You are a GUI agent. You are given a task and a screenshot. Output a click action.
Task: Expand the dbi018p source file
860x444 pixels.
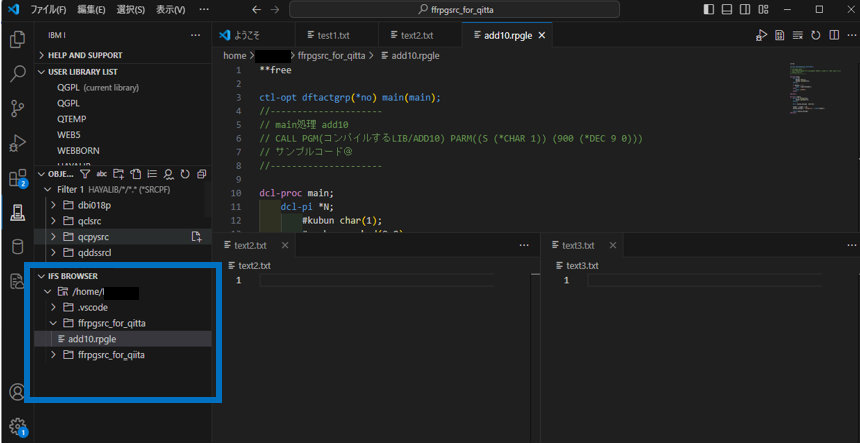pos(54,206)
